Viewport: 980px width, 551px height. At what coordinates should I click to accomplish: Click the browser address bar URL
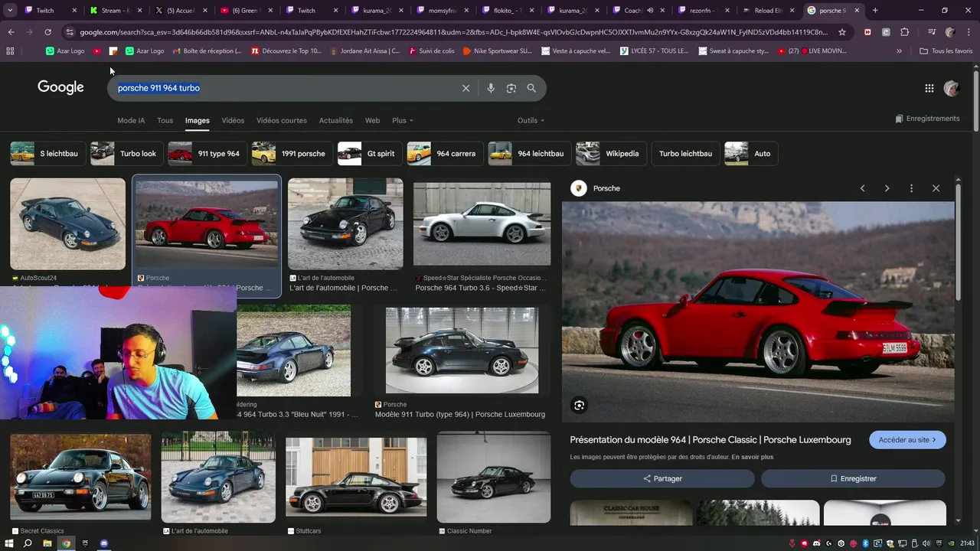[453, 32]
